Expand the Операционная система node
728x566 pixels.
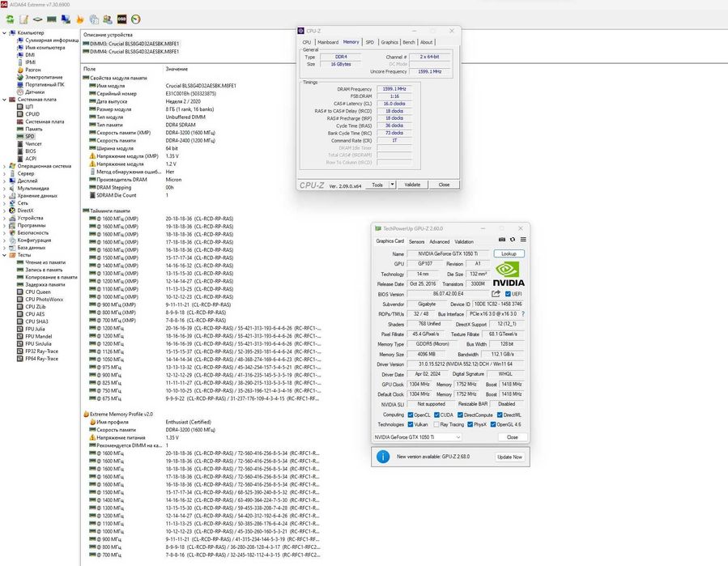point(4,166)
